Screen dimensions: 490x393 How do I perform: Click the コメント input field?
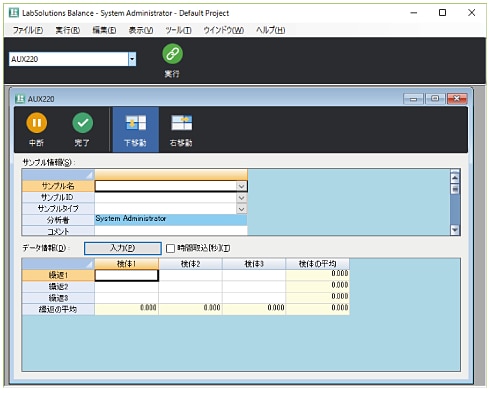click(171, 231)
